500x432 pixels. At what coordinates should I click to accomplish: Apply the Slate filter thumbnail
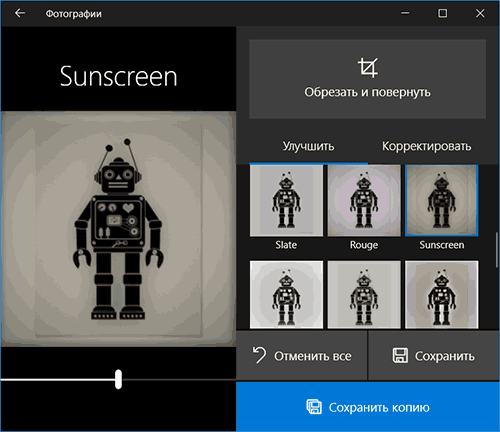pos(286,201)
